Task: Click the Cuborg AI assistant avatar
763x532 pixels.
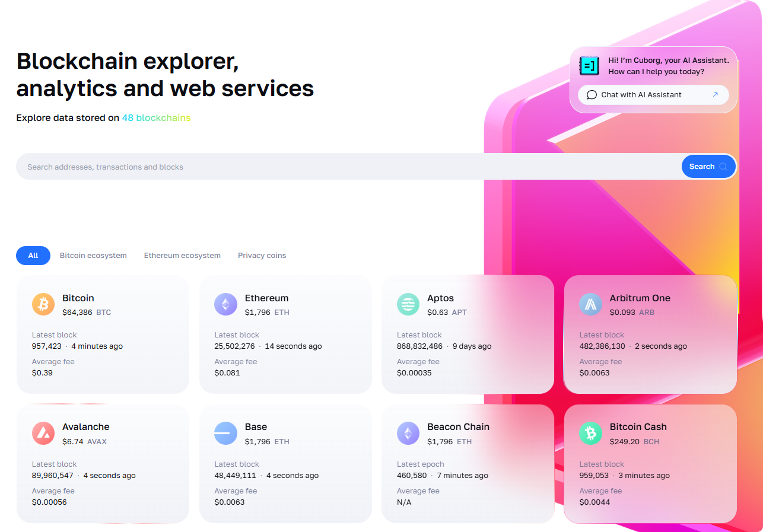Action: tap(589, 65)
